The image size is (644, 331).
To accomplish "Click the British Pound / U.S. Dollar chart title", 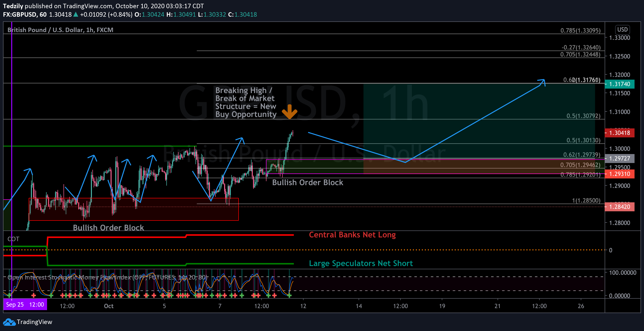I will 60,30.
